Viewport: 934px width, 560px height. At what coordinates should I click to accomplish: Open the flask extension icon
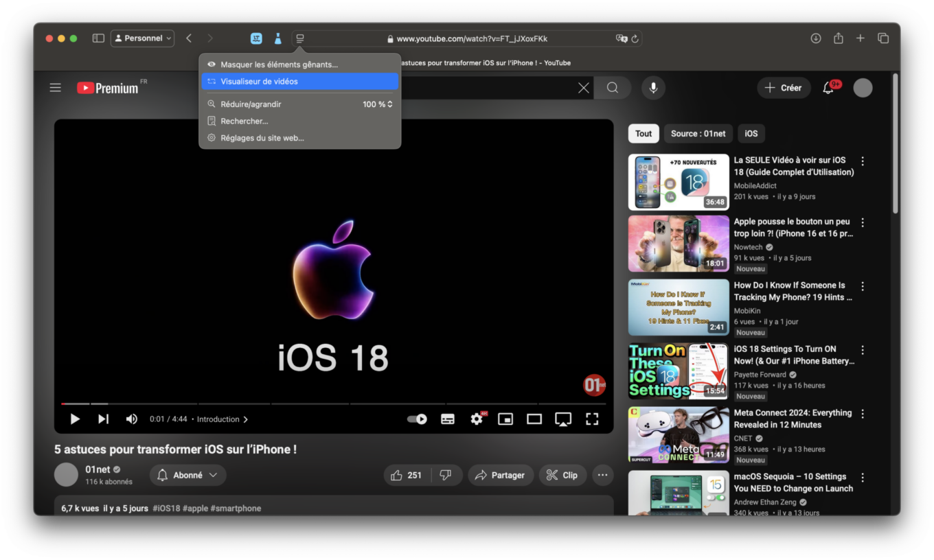click(x=277, y=38)
